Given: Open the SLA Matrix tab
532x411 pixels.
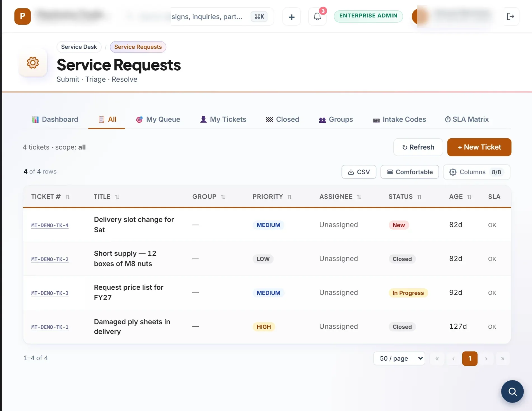Looking at the screenshot, I should point(467,119).
